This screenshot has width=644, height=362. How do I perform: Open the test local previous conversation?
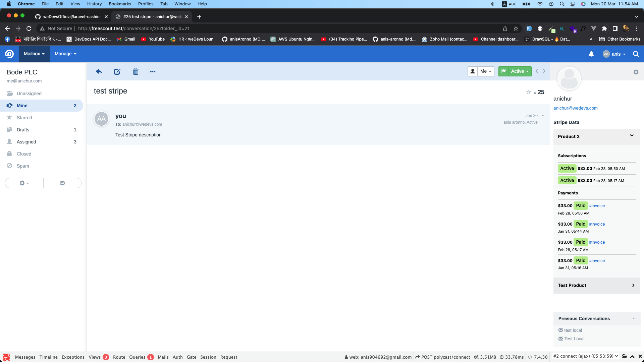click(573, 330)
